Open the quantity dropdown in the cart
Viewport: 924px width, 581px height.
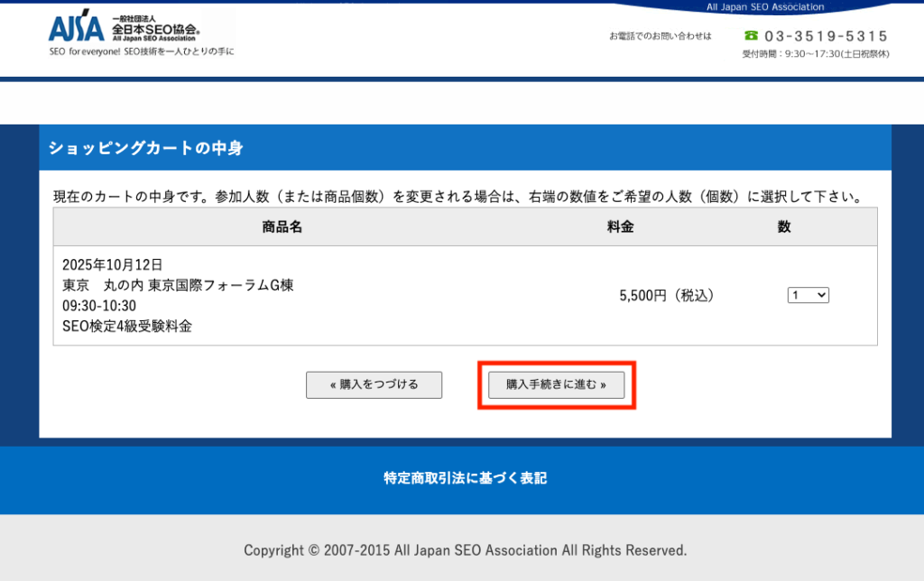pyautogui.click(x=808, y=295)
